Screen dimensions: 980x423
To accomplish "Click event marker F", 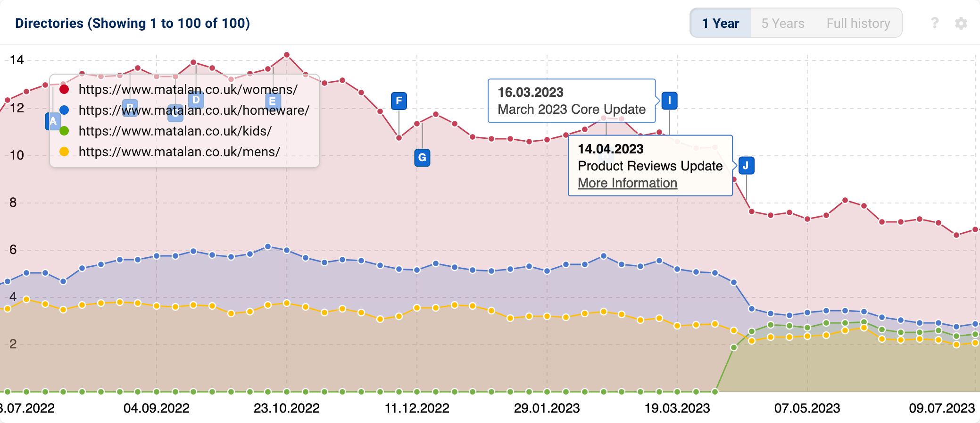I will pos(399,101).
